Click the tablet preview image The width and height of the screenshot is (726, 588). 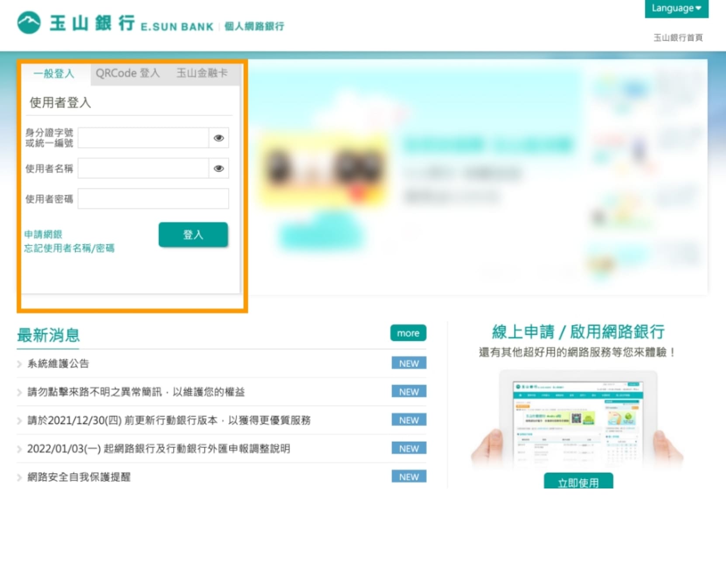[x=577, y=421]
